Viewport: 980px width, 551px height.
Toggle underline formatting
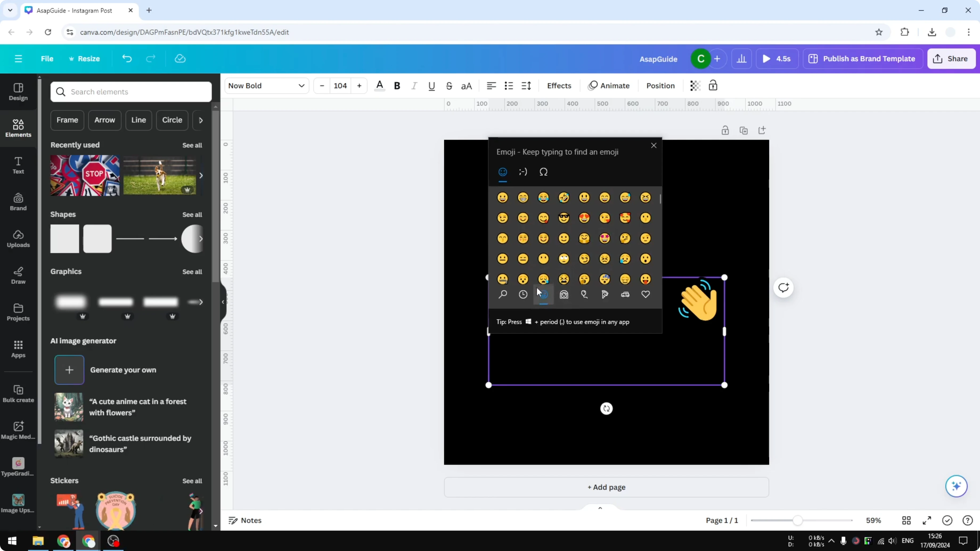[431, 85]
